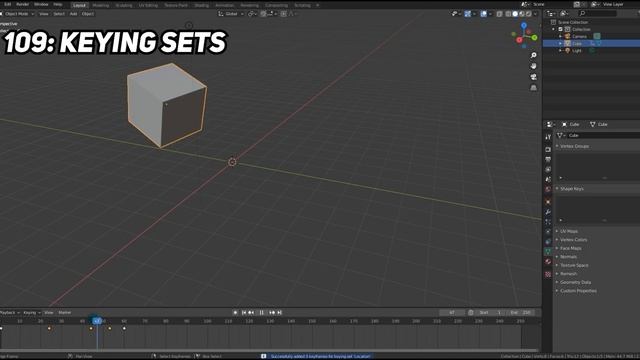Open the outliner display mode dropdown
Image resolution: width=640 pixels, height=360 pixels.
[565, 13]
